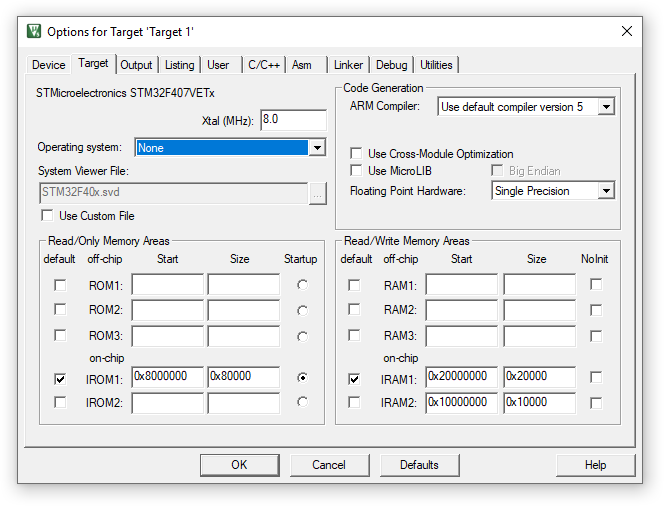Edit the IROM1 Size value 0x80000
The height and width of the screenshot is (506, 664).
tap(243, 377)
